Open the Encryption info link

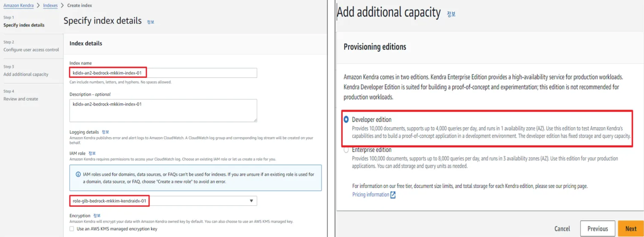97,216
